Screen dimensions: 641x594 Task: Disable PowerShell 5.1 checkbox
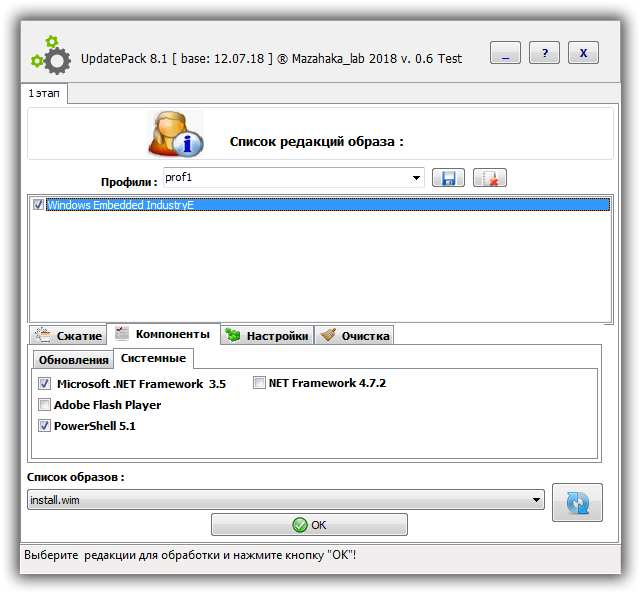44,426
